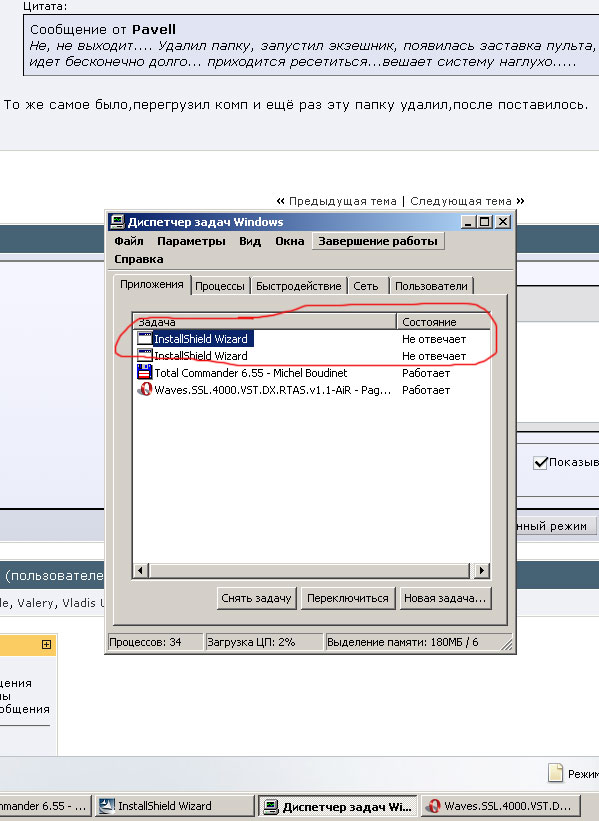Click the page icon next to Режим

[x=556, y=773]
